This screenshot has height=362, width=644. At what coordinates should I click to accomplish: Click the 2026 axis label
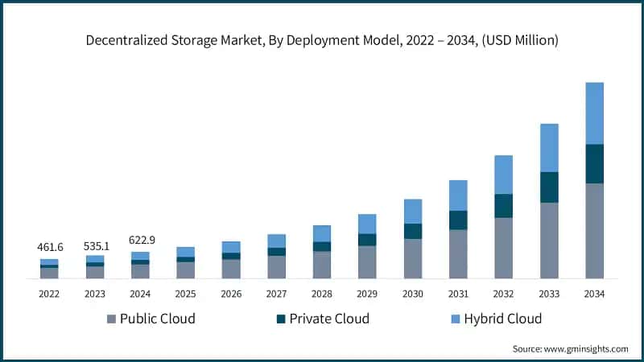231,294
